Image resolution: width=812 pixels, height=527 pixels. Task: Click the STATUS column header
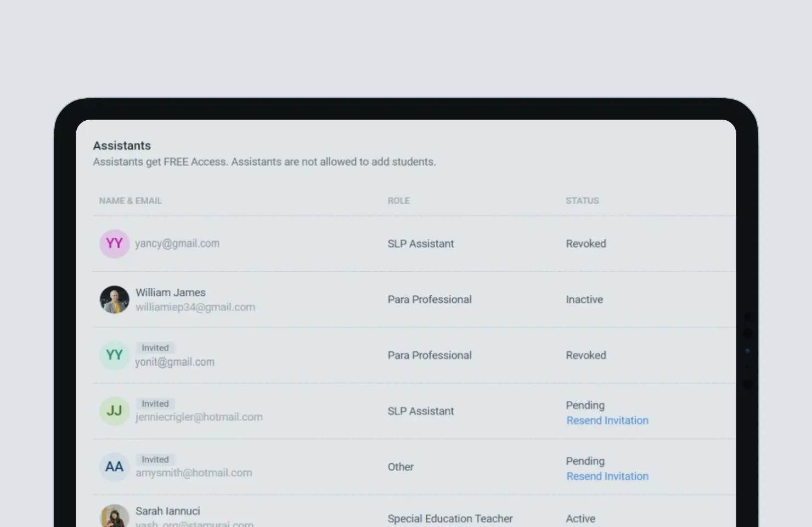tap(583, 201)
